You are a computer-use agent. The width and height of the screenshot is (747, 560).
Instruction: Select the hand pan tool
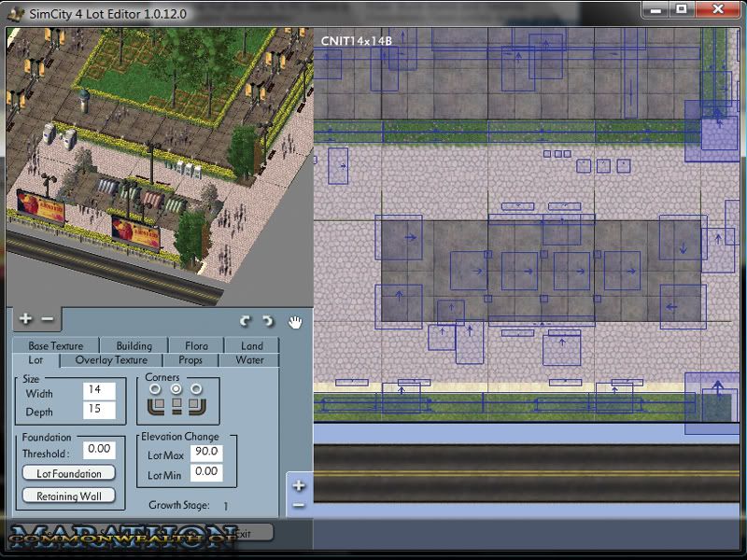click(x=295, y=322)
